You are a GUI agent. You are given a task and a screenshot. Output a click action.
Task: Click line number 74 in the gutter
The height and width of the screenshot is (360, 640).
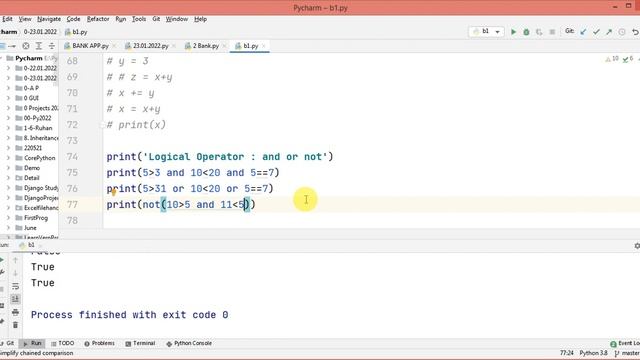pos(72,157)
